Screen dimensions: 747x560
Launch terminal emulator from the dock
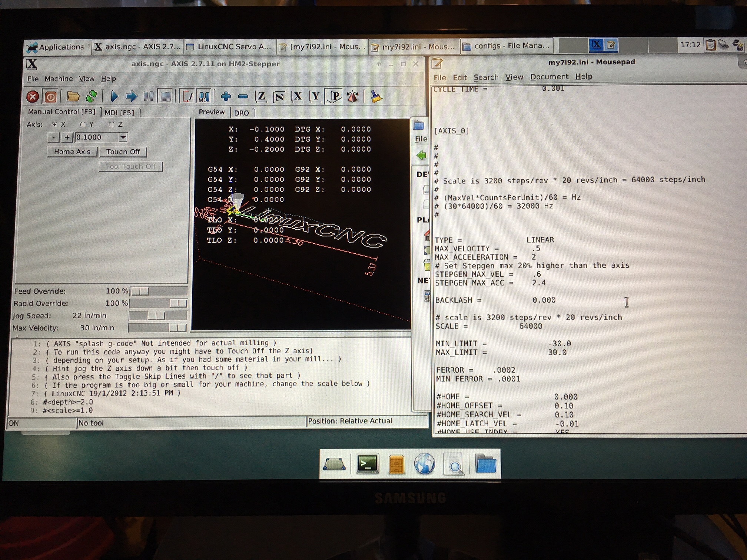click(x=367, y=464)
